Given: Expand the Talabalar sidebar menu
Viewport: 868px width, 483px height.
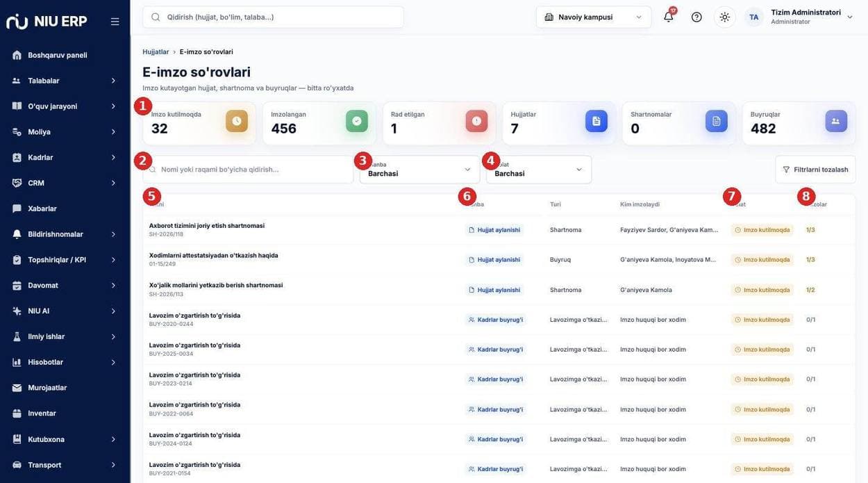Looking at the screenshot, I should pyautogui.click(x=65, y=81).
